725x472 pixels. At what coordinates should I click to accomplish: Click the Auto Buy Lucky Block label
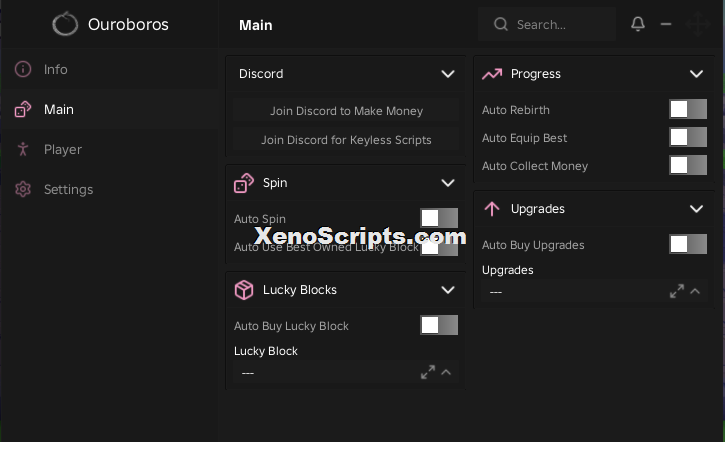tap(291, 326)
